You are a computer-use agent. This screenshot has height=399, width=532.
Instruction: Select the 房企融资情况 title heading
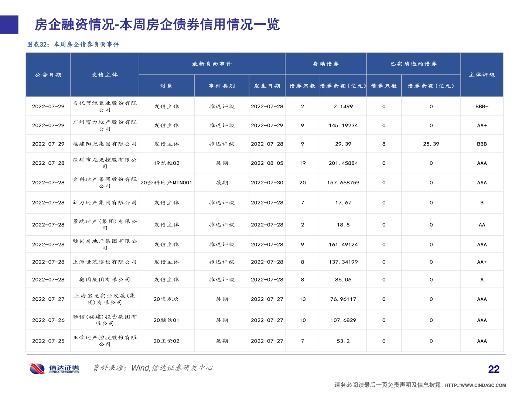pos(157,25)
